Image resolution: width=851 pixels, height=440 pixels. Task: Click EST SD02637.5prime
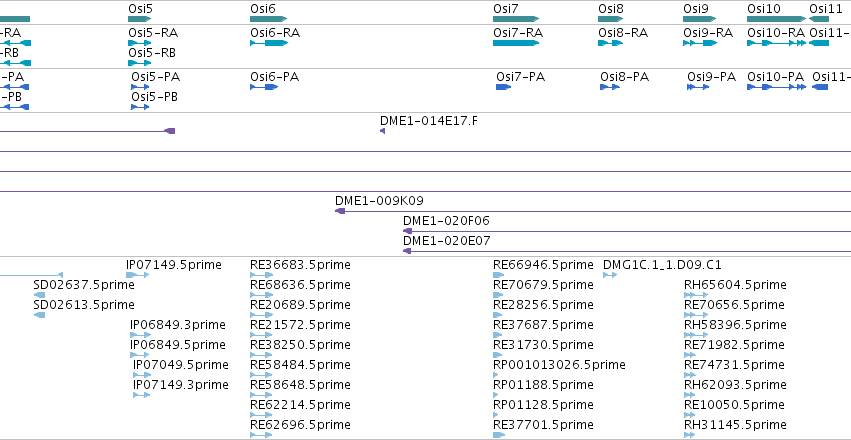point(39,295)
